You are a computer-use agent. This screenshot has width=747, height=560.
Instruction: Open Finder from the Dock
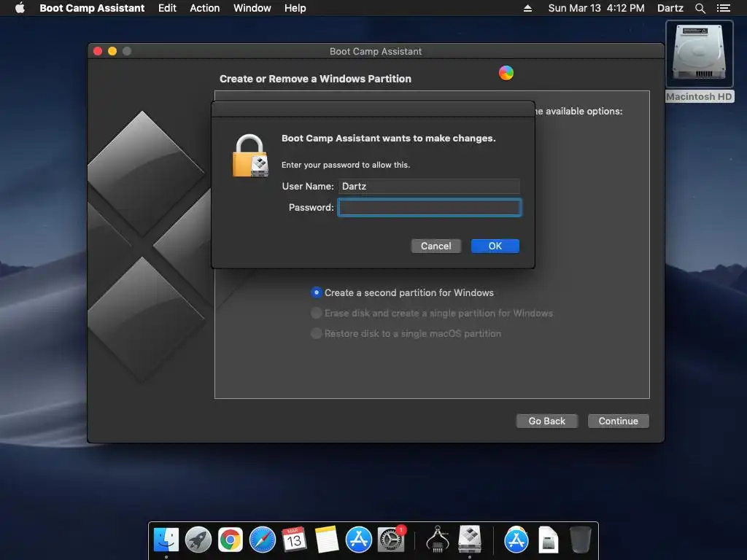(166, 540)
